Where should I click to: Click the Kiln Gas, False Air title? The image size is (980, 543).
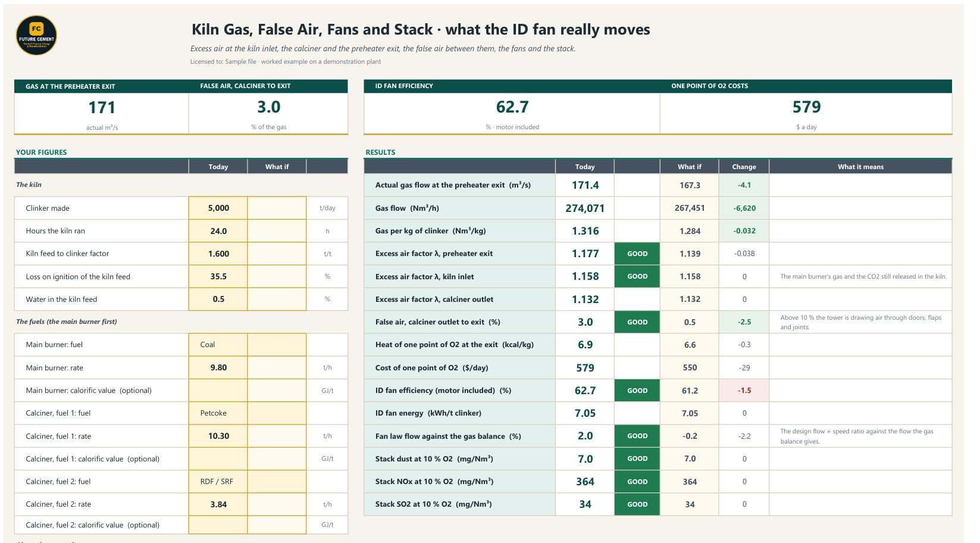tap(421, 30)
